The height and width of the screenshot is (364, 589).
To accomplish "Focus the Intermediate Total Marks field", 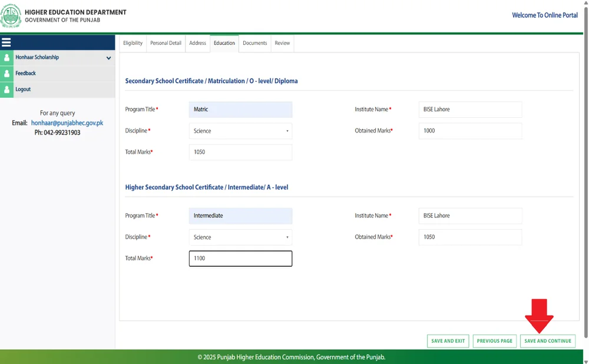I will (x=240, y=259).
